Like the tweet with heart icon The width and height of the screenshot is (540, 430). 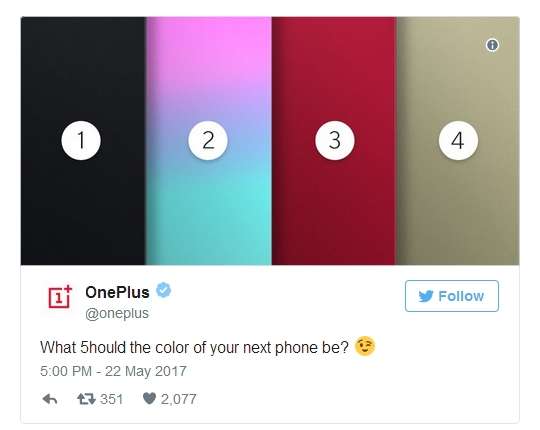[149, 399]
